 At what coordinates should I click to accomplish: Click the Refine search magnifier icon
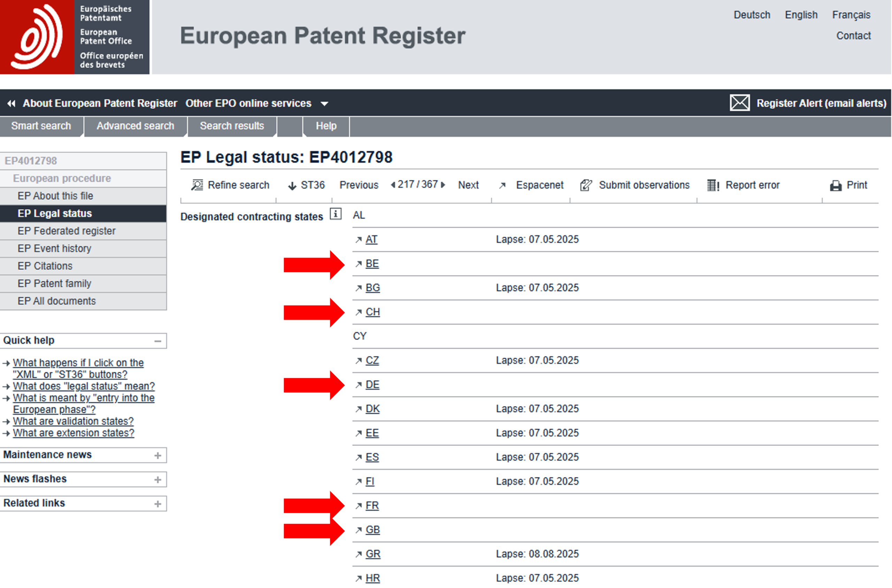(x=197, y=185)
